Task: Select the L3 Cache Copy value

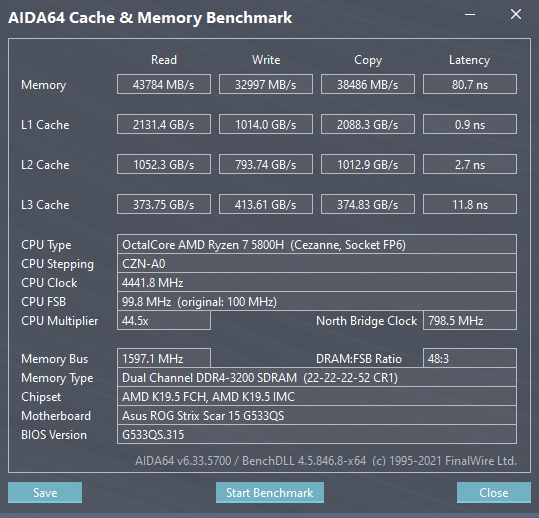Action: [x=368, y=204]
